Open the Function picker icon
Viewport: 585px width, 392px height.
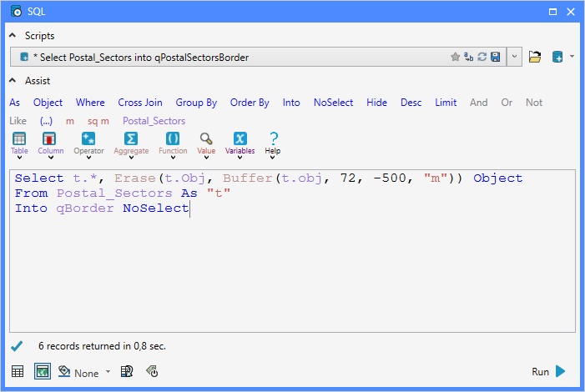pos(173,138)
